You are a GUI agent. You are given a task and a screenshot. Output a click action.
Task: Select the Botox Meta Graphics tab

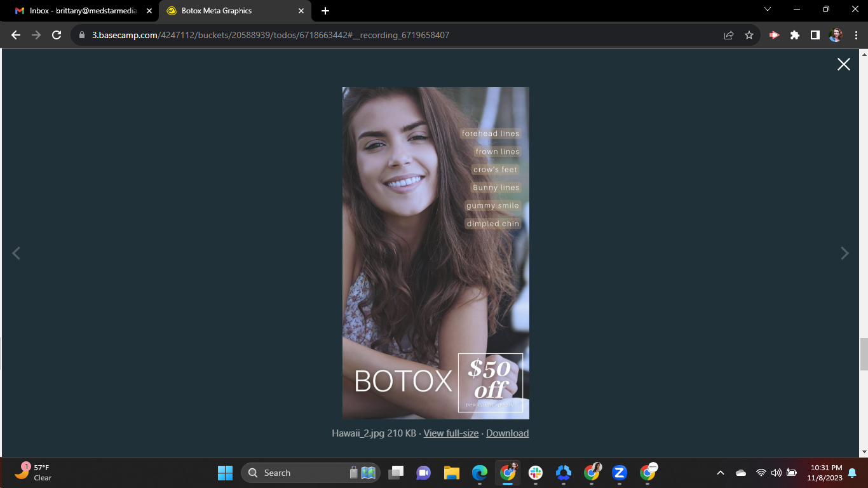(x=235, y=11)
